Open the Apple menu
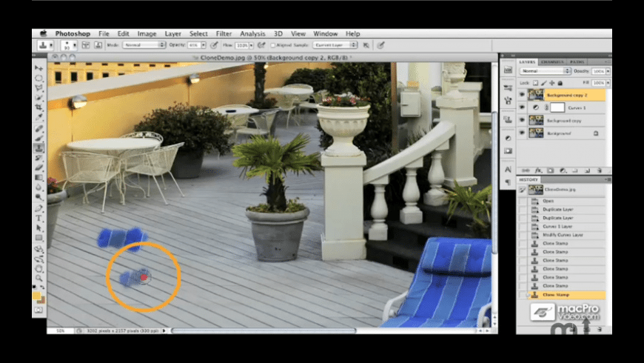 click(x=43, y=33)
